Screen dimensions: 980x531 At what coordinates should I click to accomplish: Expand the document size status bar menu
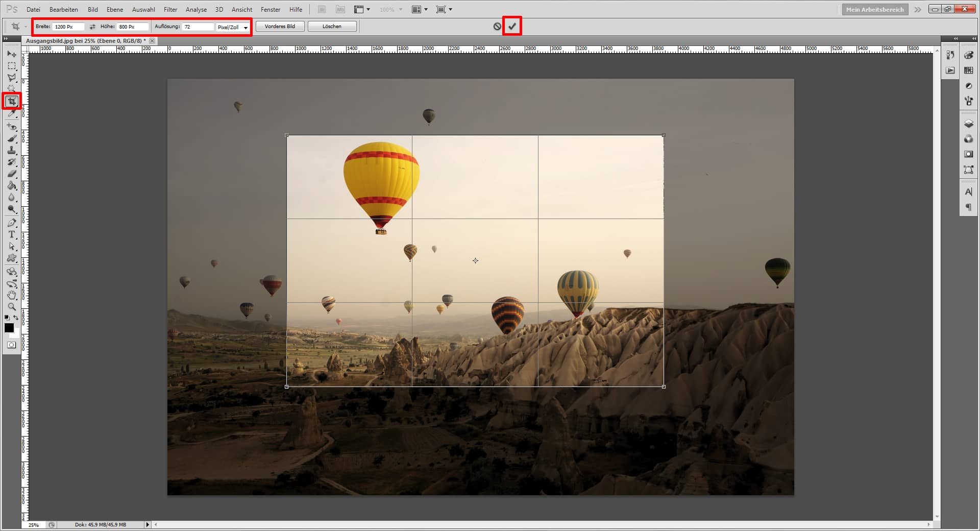(148, 524)
